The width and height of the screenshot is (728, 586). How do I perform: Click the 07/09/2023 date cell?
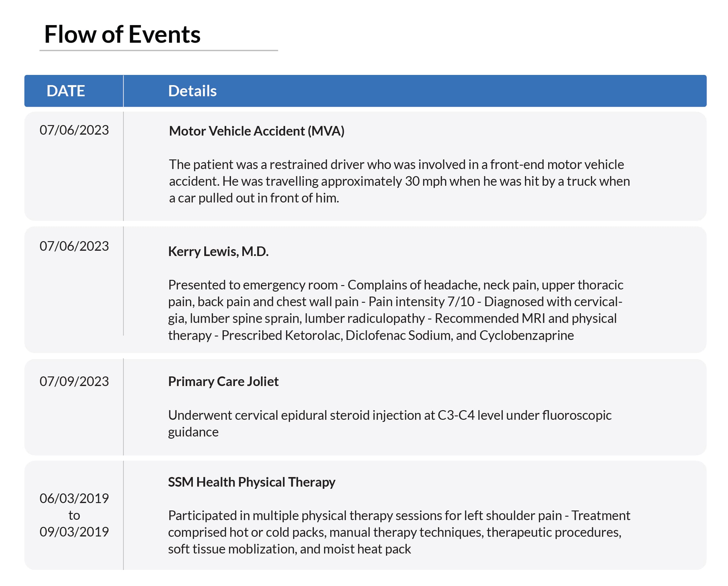[x=74, y=382]
